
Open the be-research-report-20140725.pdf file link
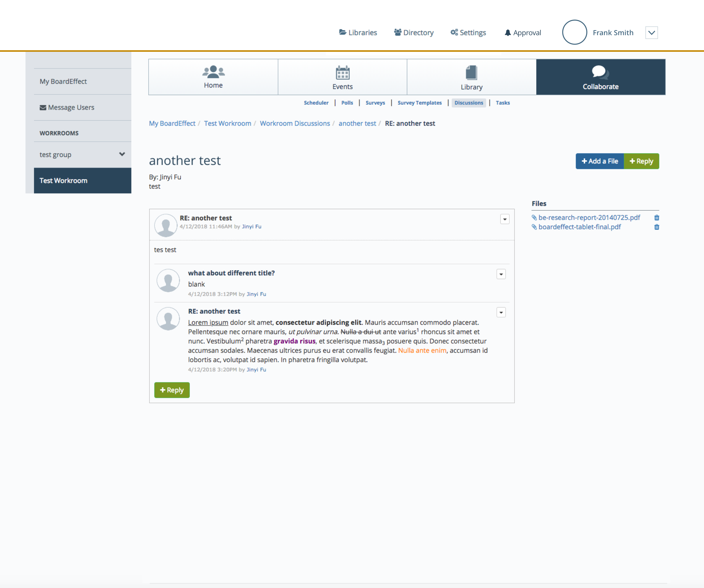pyautogui.click(x=589, y=218)
